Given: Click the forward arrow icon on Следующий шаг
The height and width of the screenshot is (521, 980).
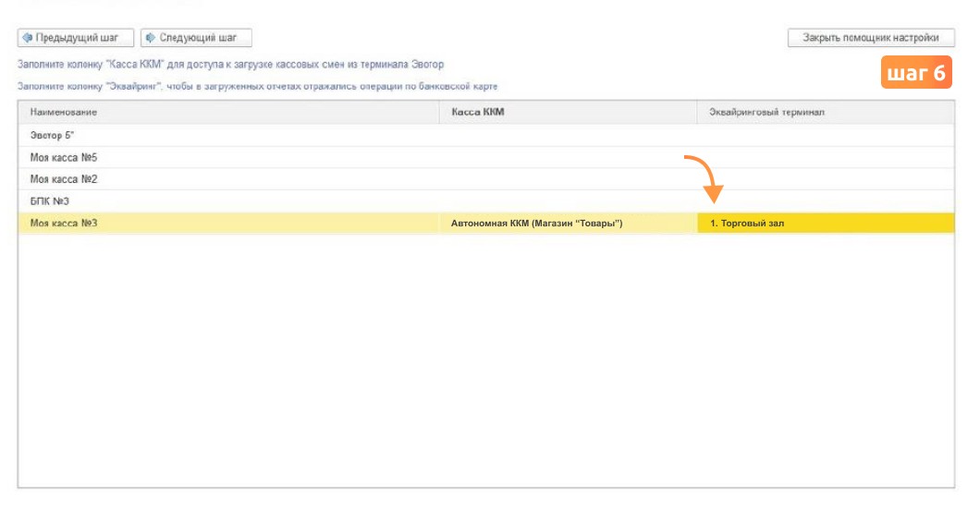Looking at the screenshot, I should point(150,38).
